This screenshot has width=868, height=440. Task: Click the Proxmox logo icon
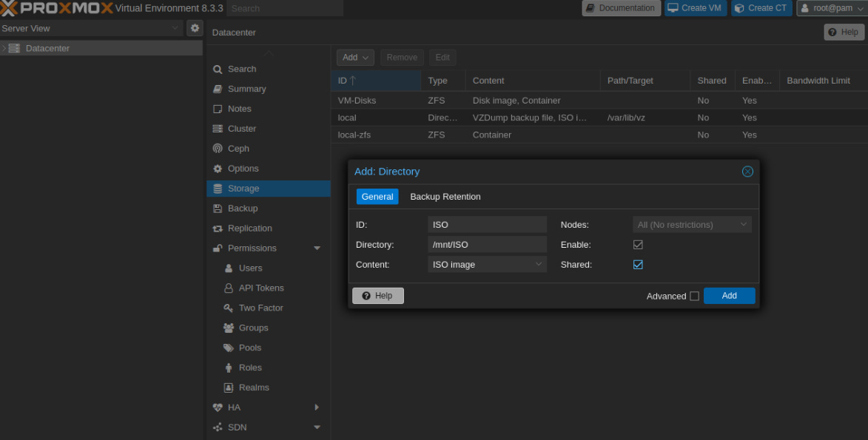pos(9,8)
